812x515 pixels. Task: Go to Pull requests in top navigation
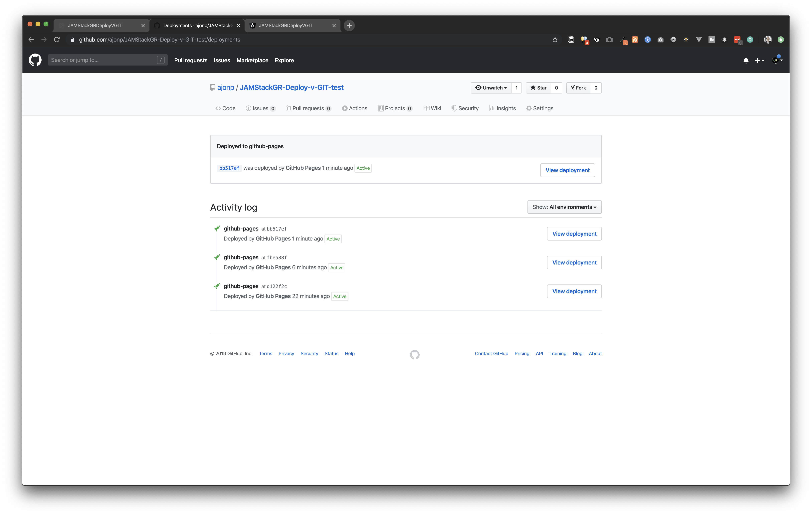tap(191, 60)
